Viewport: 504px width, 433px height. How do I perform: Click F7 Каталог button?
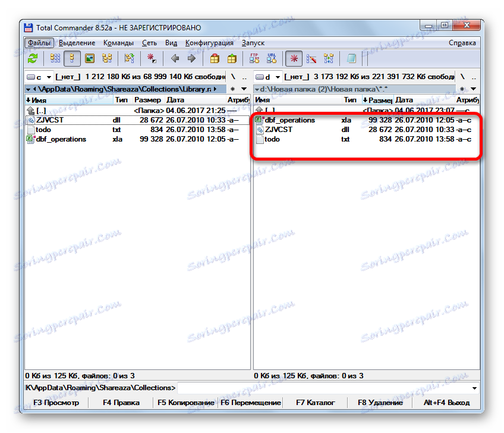(316, 403)
